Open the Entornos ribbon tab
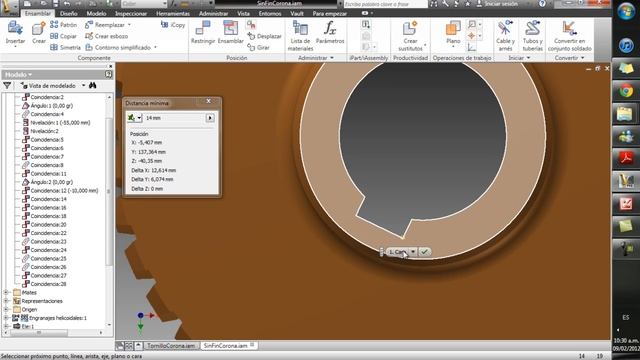 pyautogui.click(x=270, y=13)
